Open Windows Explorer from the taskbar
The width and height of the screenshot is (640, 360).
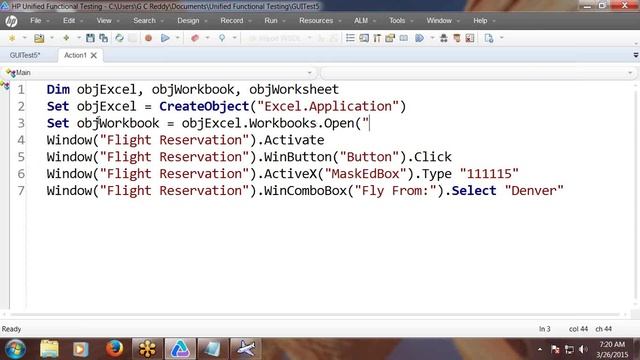(49, 349)
